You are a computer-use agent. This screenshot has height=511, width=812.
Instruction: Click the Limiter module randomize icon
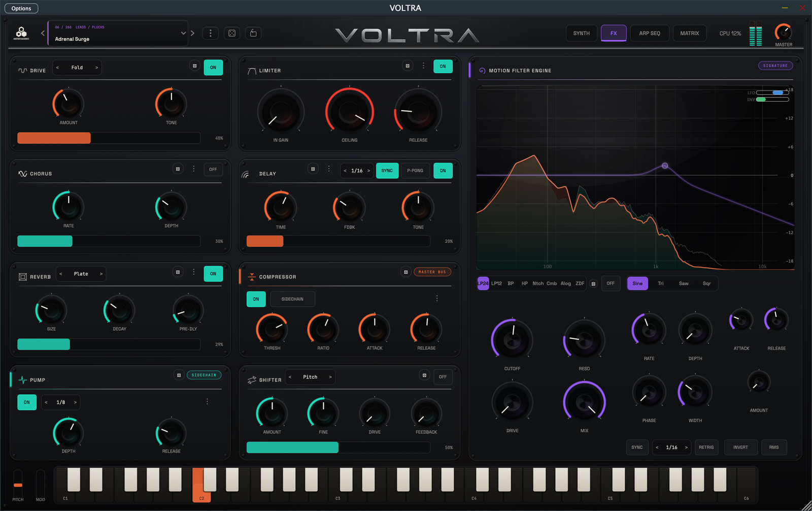point(408,66)
